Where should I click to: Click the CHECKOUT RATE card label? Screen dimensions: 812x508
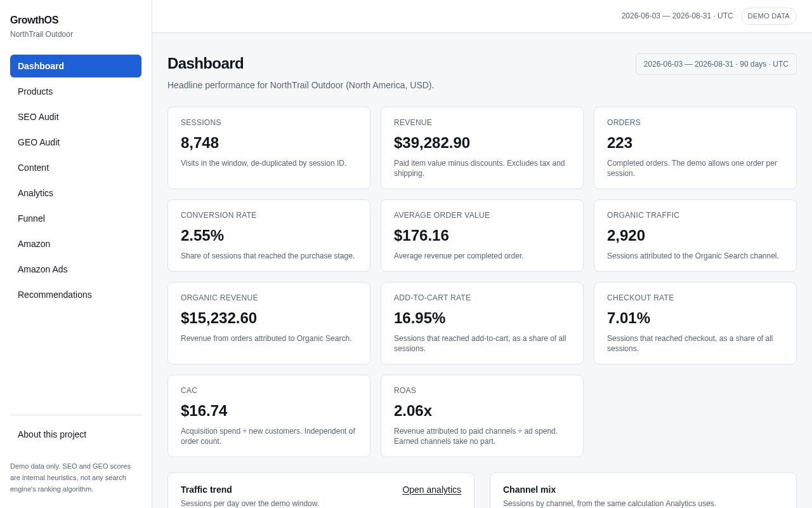pyautogui.click(x=641, y=298)
